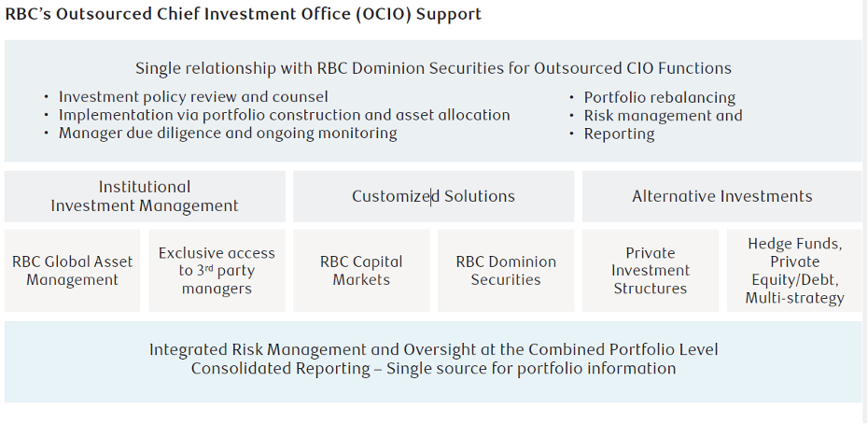Select the Exclusive access to 3rd party managers box
The width and height of the screenshot is (868, 424).
click(x=217, y=271)
